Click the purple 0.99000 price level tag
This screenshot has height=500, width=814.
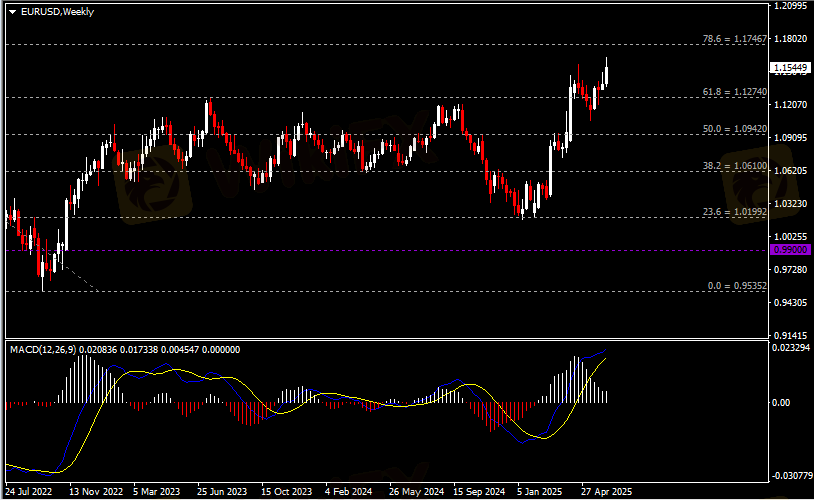point(791,250)
